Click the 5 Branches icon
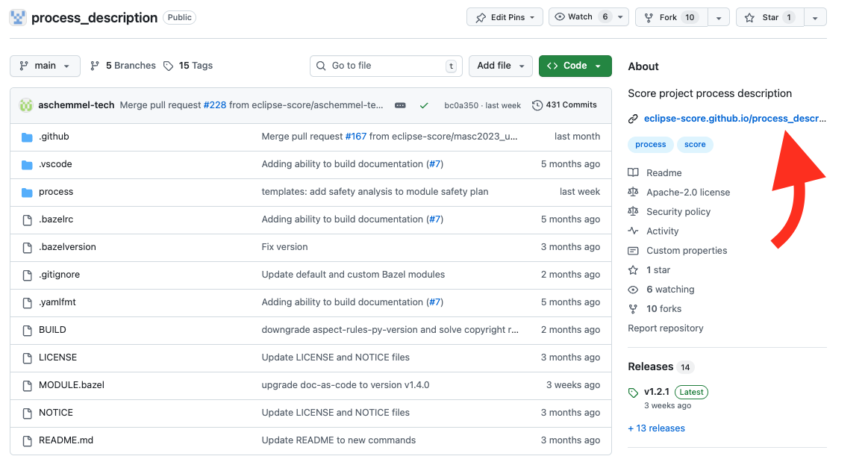The height and width of the screenshot is (462, 868). pyautogui.click(x=95, y=65)
